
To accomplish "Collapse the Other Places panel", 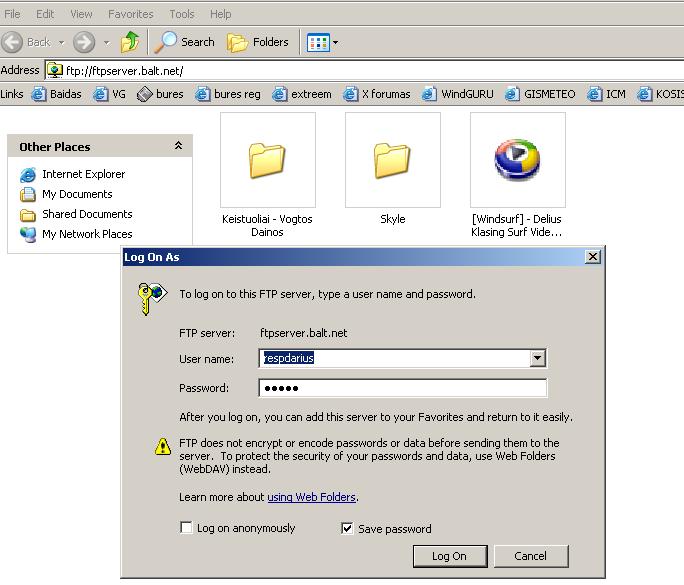I will (178, 146).
